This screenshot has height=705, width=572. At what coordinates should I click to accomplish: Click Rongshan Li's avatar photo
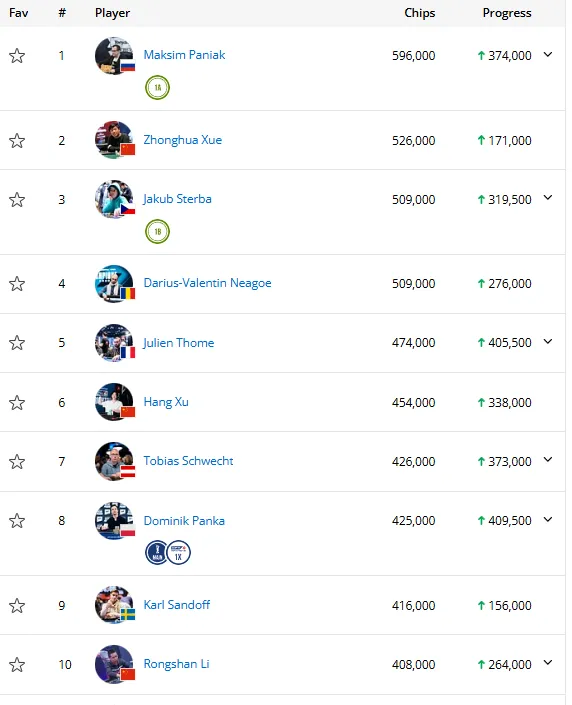(114, 664)
